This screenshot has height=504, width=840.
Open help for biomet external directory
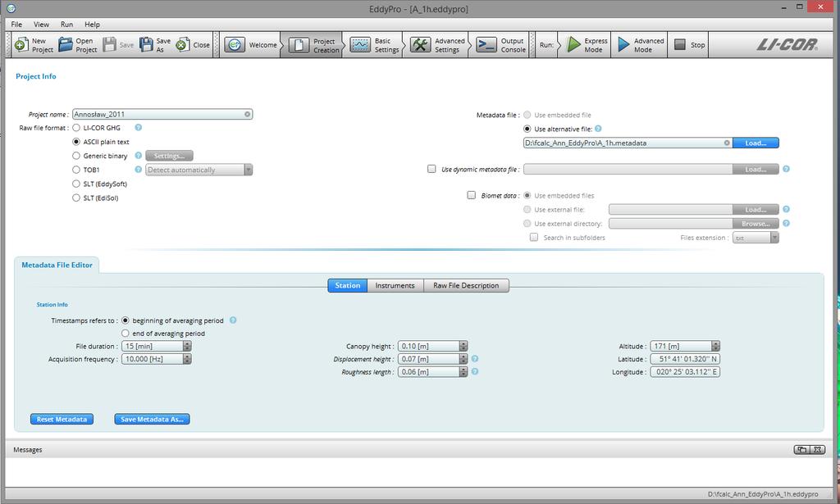(x=786, y=223)
